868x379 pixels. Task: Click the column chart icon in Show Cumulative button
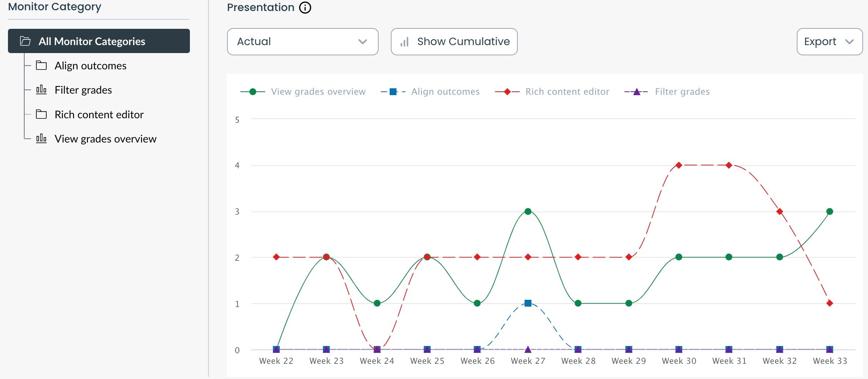click(404, 42)
